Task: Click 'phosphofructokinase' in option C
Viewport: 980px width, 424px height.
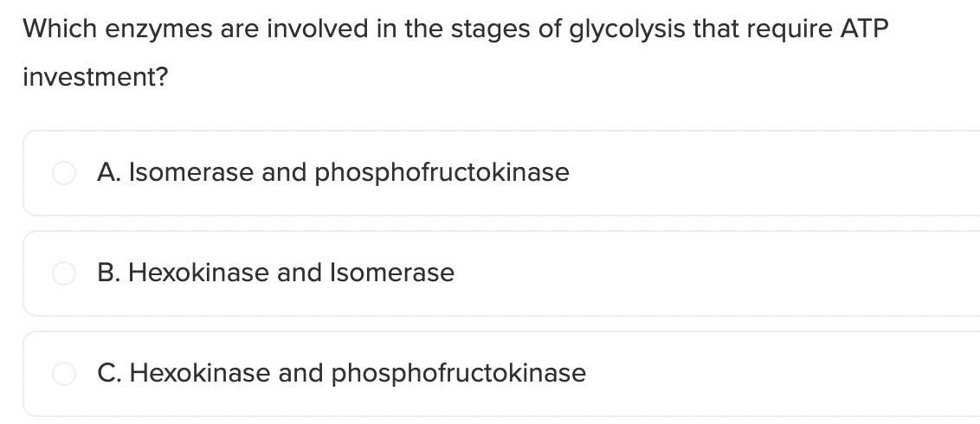Action: point(459,374)
